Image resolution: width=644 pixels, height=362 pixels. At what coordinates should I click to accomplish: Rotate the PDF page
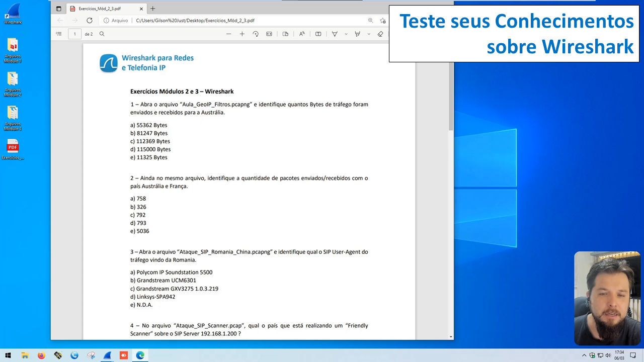[256, 34]
